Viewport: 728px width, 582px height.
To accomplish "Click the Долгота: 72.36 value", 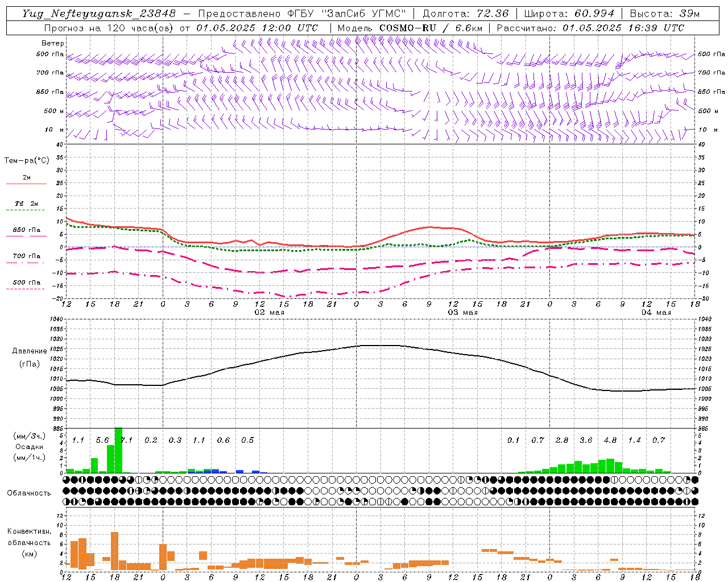I will pos(466,14).
